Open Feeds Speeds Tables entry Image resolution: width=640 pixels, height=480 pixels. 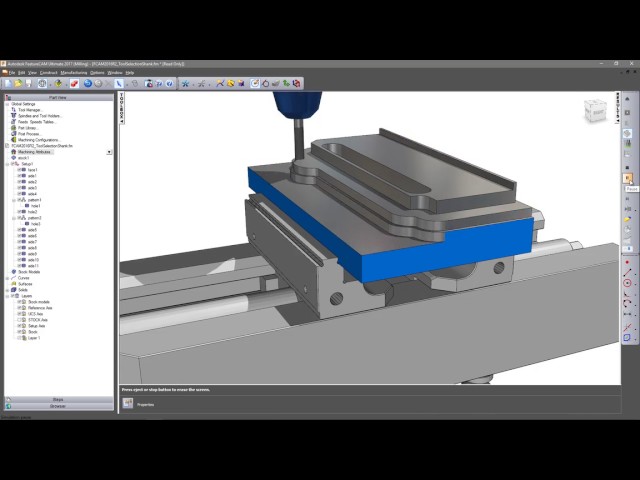point(37,122)
